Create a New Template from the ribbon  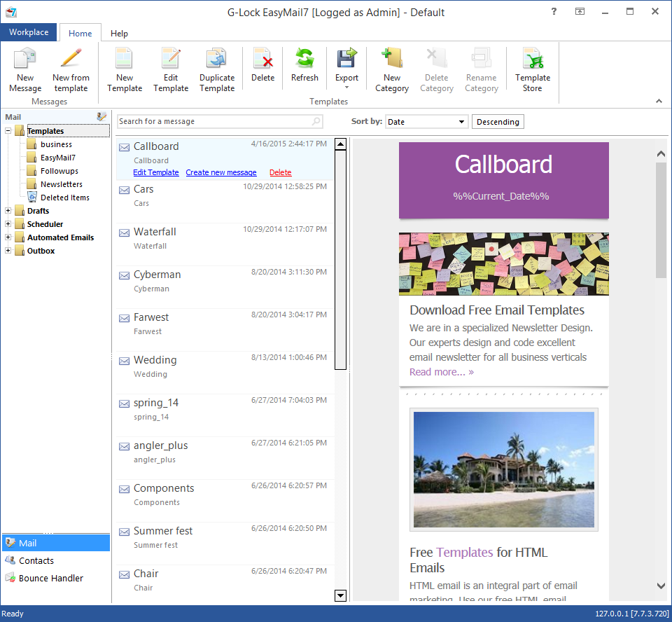tap(125, 71)
